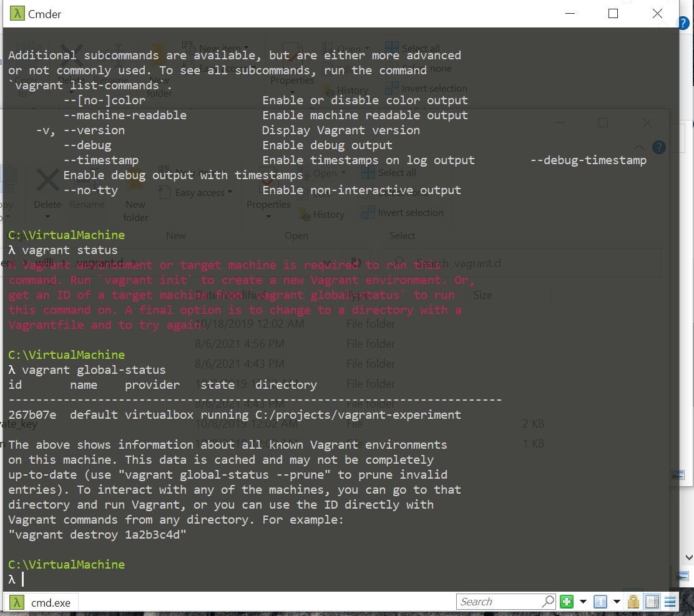The height and width of the screenshot is (616, 694).
Task: Click the '--[no-]color' option text
Action: coord(104,100)
